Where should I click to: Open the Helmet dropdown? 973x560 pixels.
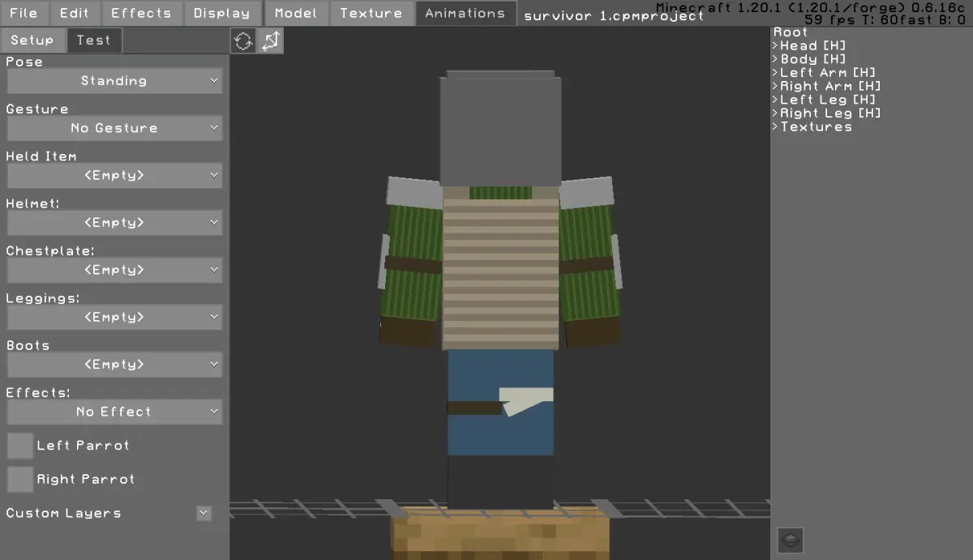click(114, 223)
